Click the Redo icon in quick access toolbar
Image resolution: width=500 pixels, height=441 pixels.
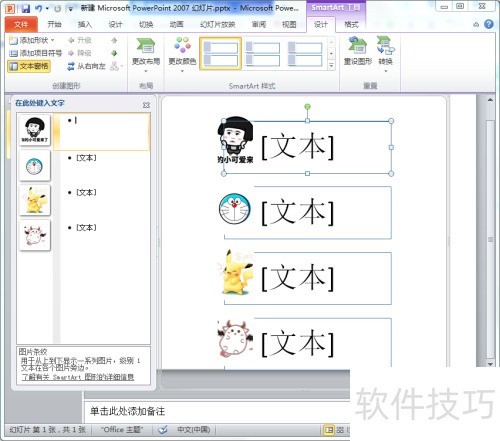[x=58, y=9]
